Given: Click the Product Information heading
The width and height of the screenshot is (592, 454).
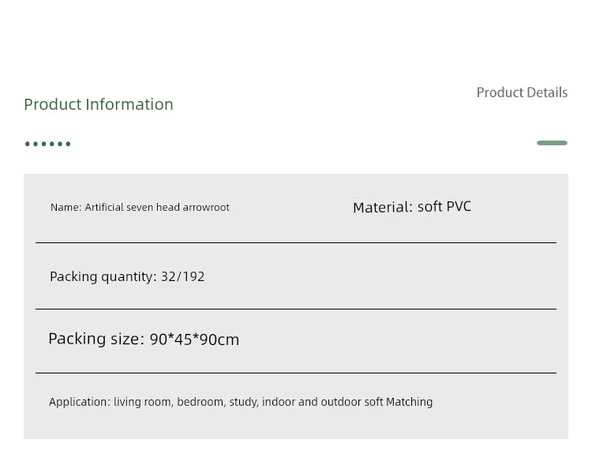Looking at the screenshot, I should [x=99, y=104].
